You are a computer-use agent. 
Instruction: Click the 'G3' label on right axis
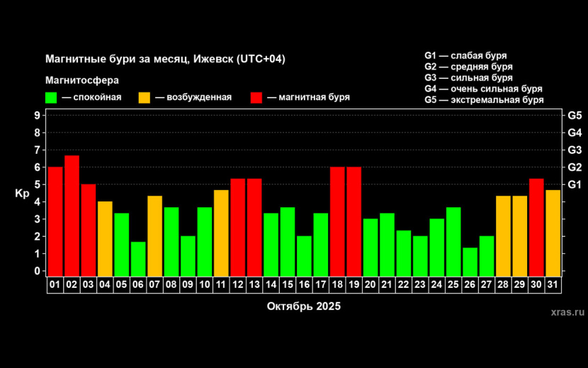click(x=575, y=150)
